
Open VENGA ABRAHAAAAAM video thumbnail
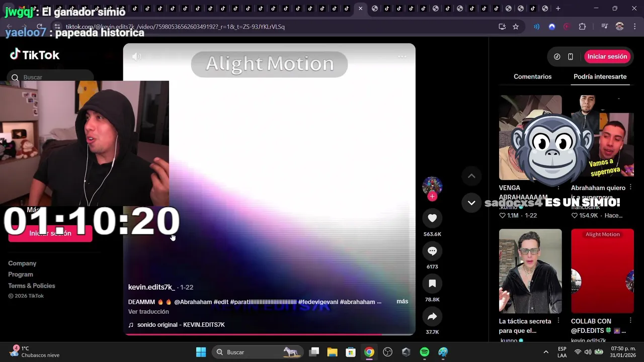coord(530,137)
